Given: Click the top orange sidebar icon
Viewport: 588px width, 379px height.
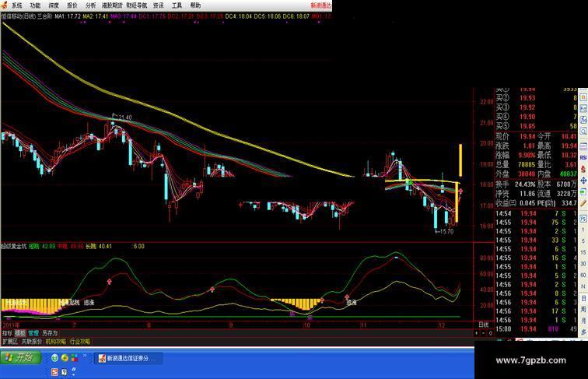Looking at the screenshot, I should point(583,97).
